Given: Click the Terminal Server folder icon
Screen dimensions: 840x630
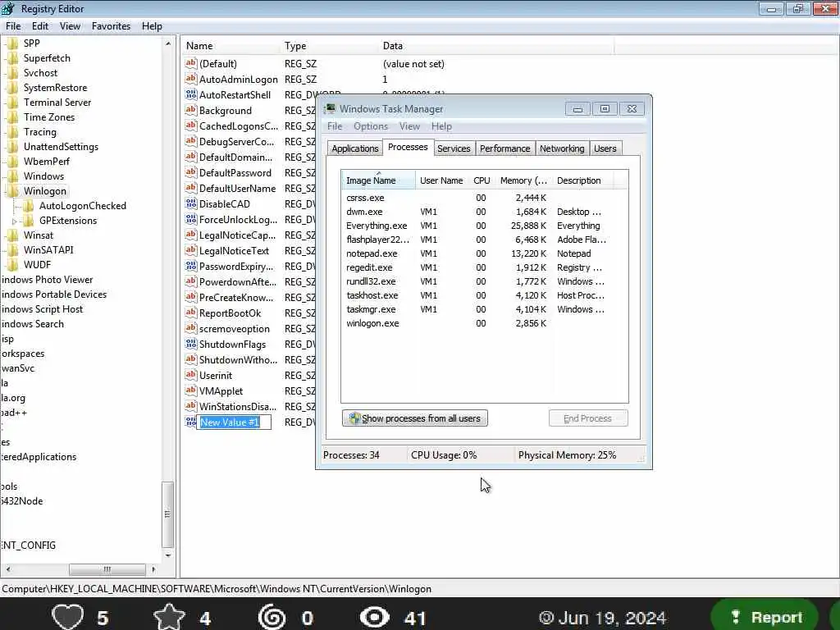Looking at the screenshot, I should tap(13, 103).
